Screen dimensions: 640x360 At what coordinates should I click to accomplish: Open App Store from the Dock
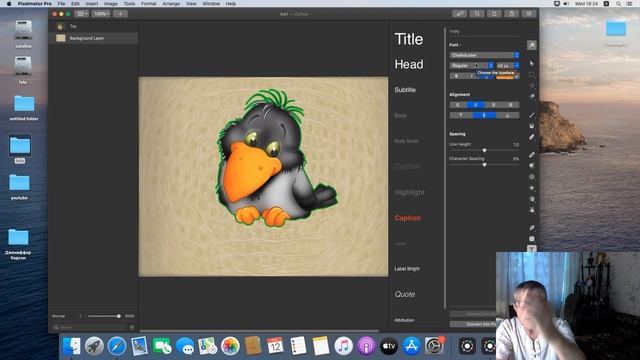click(x=411, y=346)
